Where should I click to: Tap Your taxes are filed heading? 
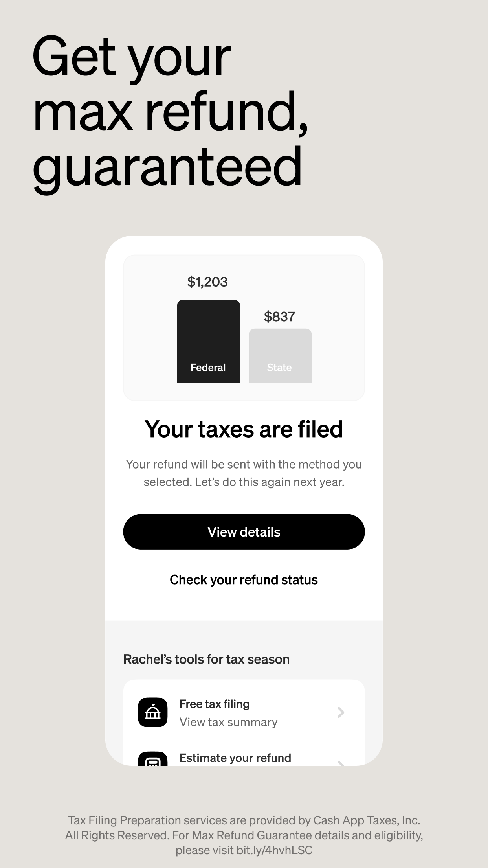tap(244, 429)
